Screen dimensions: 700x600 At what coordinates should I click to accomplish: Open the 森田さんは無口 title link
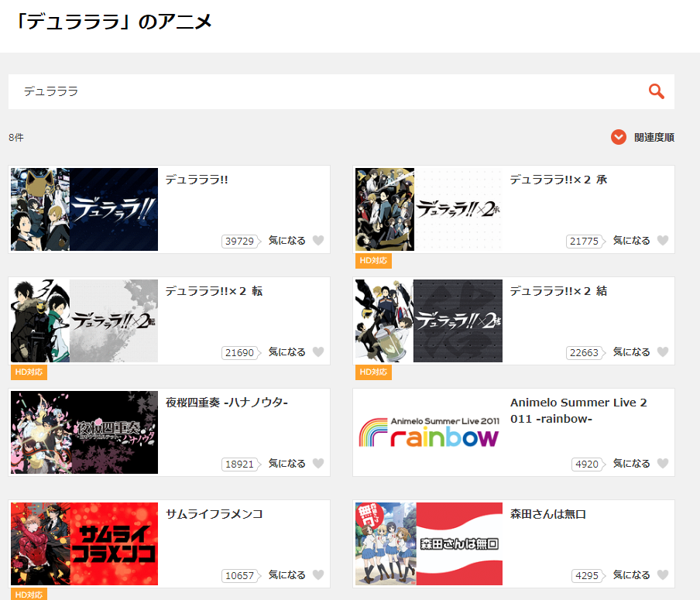(548, 514)
